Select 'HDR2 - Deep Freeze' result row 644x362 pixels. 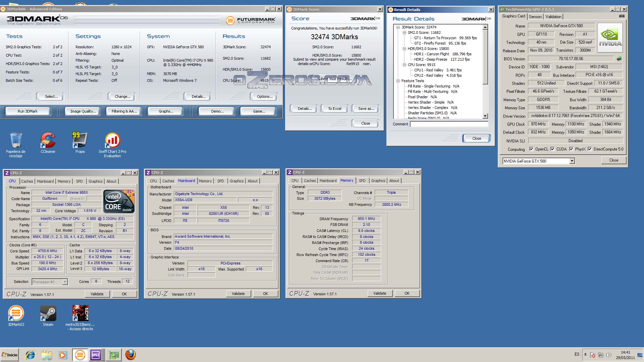pos(442,59)
